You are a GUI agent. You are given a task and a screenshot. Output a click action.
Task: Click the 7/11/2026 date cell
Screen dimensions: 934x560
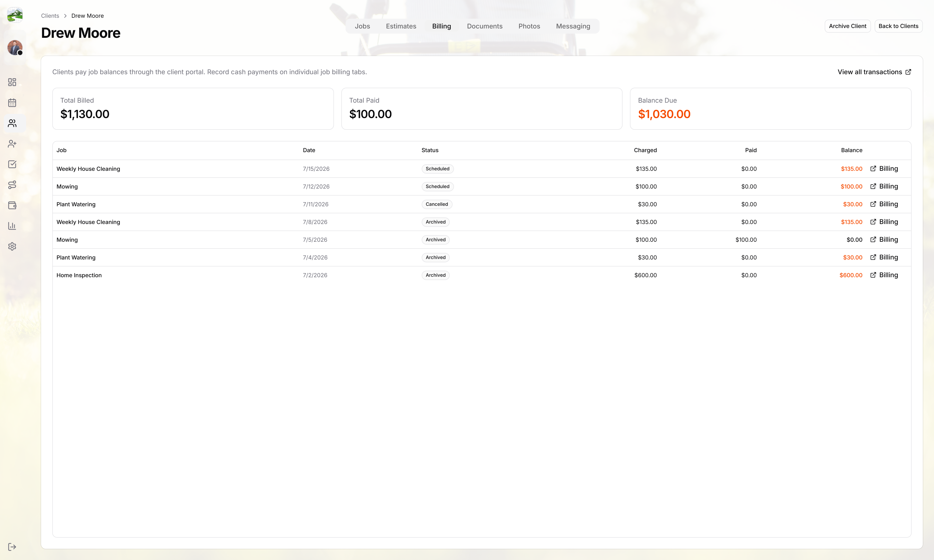tap(316, 204)
